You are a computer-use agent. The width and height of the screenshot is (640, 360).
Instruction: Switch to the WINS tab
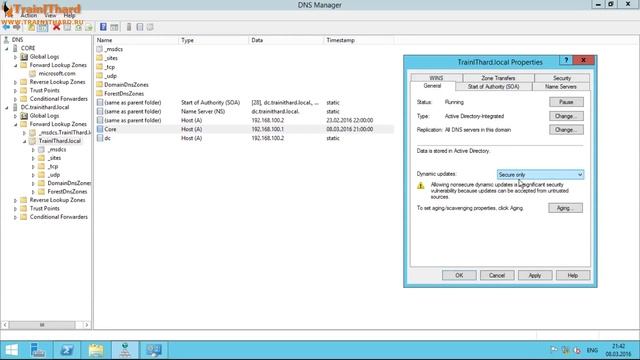(x=436, y=78)
